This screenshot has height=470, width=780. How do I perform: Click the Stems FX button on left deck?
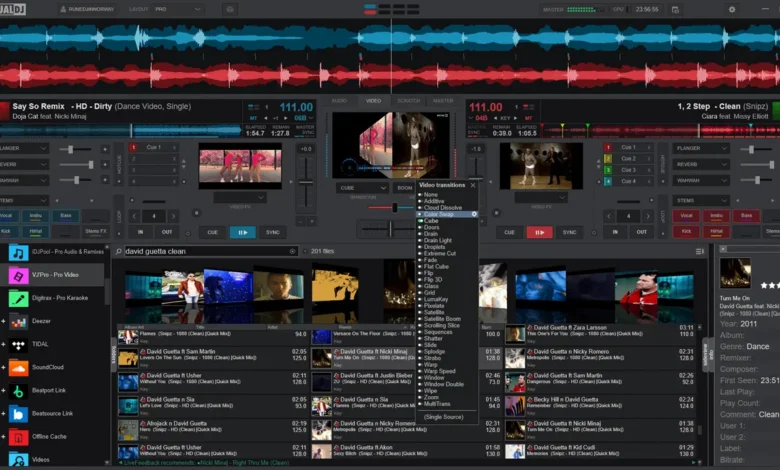pyautogui.click(x=96, y=232)
